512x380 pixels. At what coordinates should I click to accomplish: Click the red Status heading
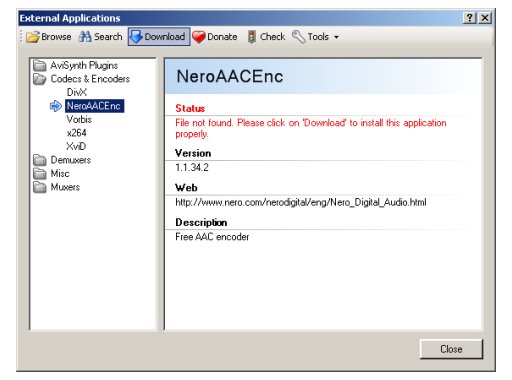tap(190, 108)
